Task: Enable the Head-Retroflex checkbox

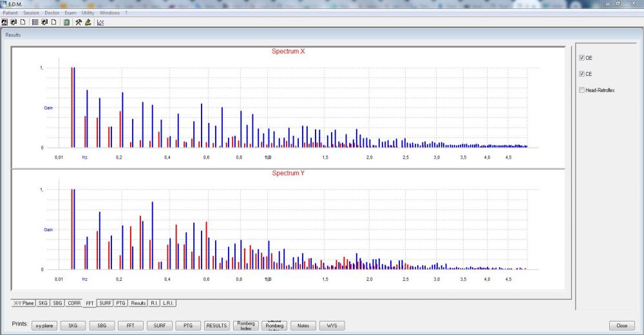Action: (x=582, y=90)
